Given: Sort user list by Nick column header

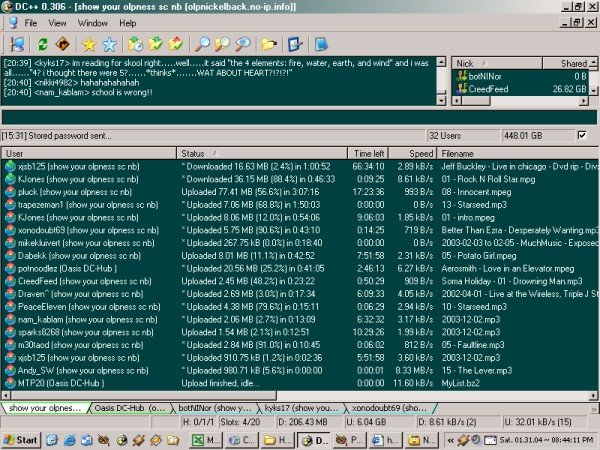Looking at the screenshot, I should (497, 63).
